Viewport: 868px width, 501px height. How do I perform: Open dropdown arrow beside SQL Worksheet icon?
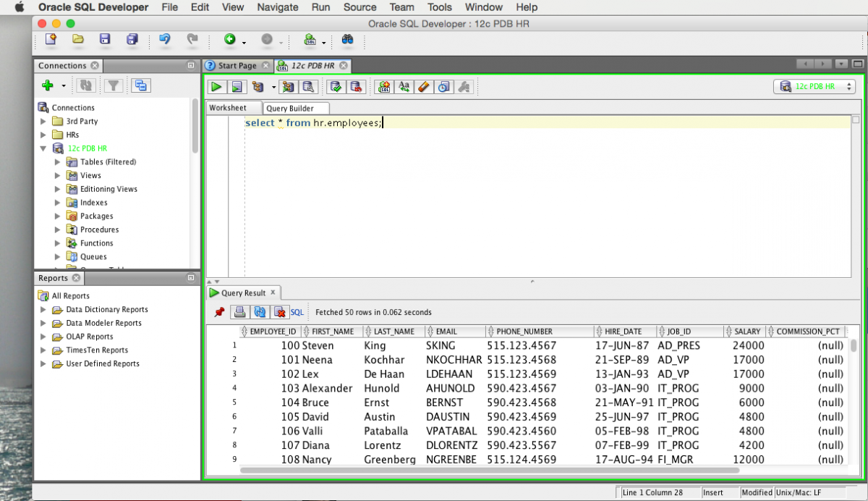(x=324, y=42)
